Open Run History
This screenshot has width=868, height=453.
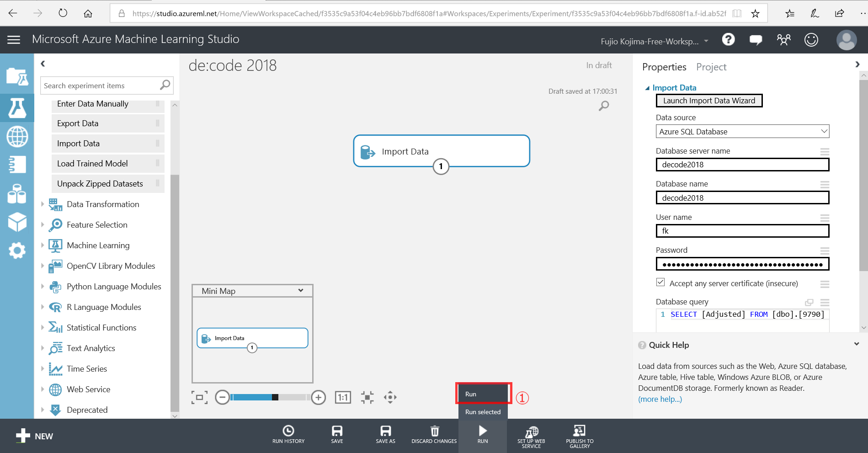click(x=288, y=434)
